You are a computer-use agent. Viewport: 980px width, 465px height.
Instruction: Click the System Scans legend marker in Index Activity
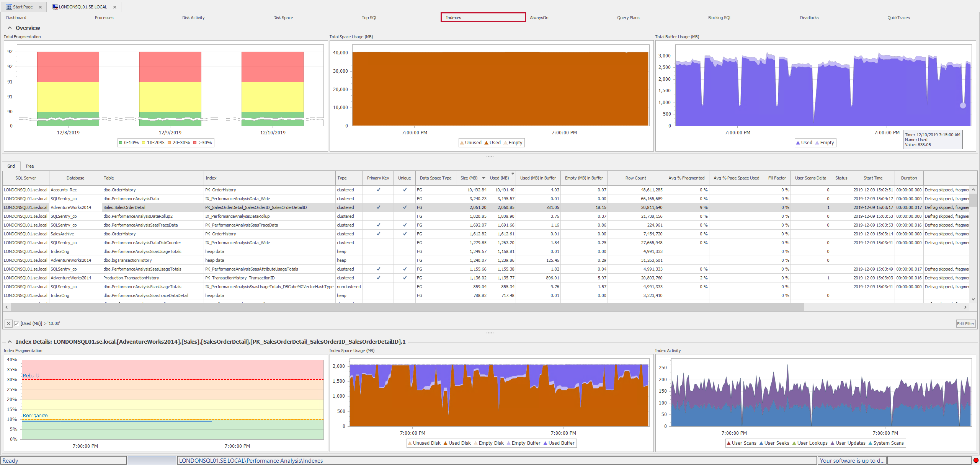click(871, 443)
